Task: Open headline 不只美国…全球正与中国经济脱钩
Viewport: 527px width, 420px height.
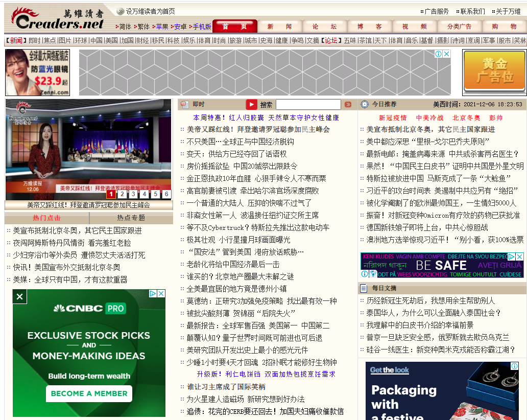Action: pos(241,142)
